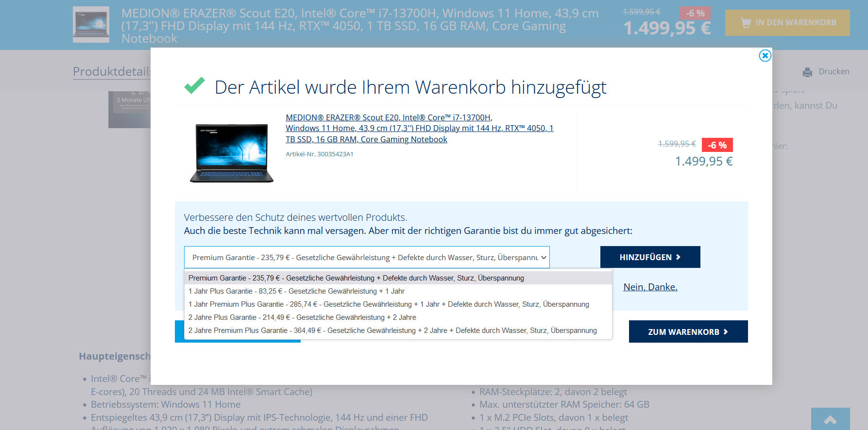The height and width of the screenshot is (430, 868).
Task: Select Premium Garantie 235,79 € option
Action: tap(398, 278)
